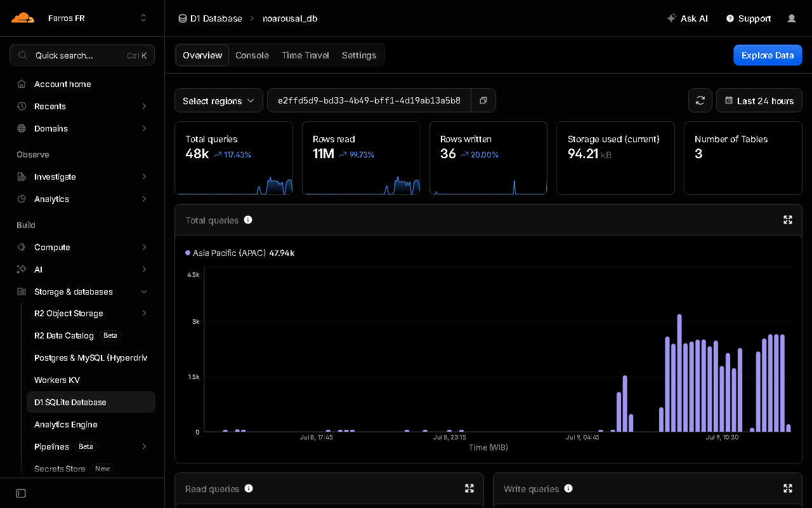Click the Explore Data button
This screenshot has width=812, height=508.
[768, 55]
